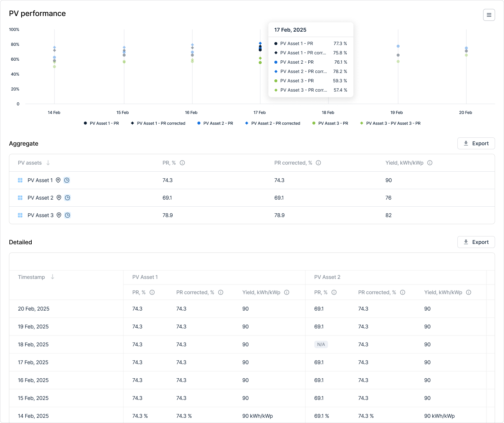The image size is (504, 423).
Task: Click the N/A badge in the 18 Feb row
Action: 321,344
